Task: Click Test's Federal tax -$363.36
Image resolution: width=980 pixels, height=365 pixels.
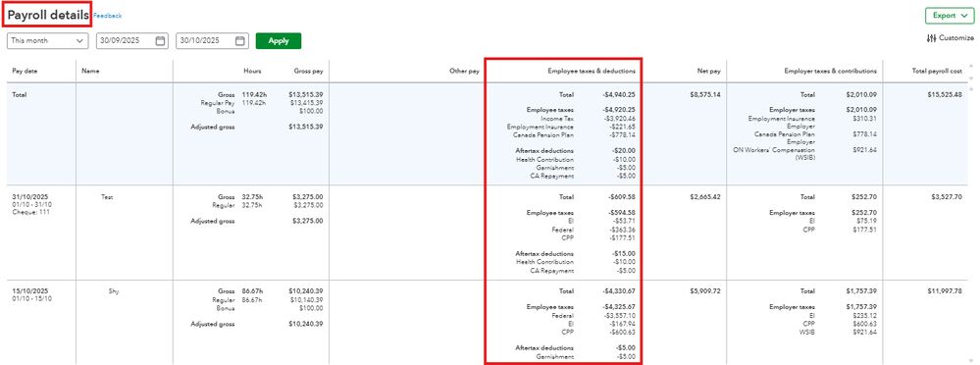Action: (x=622, y=230)
